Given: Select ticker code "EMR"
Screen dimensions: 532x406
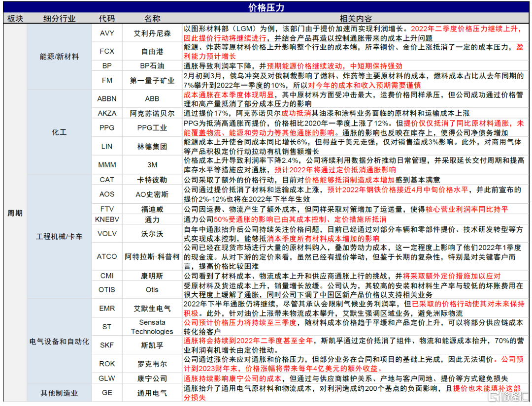Looking at the screenshot, I should pos(107,309).
